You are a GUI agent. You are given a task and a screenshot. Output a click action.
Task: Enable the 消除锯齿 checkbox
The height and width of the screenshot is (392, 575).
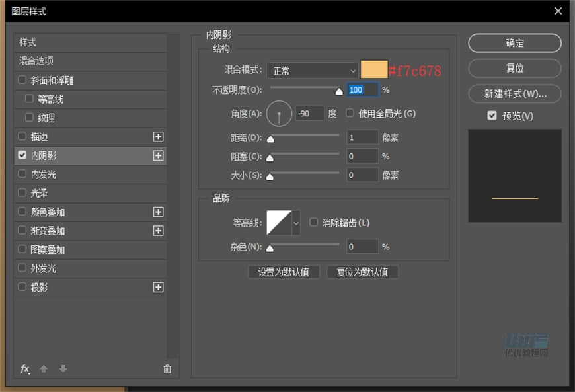314,223
